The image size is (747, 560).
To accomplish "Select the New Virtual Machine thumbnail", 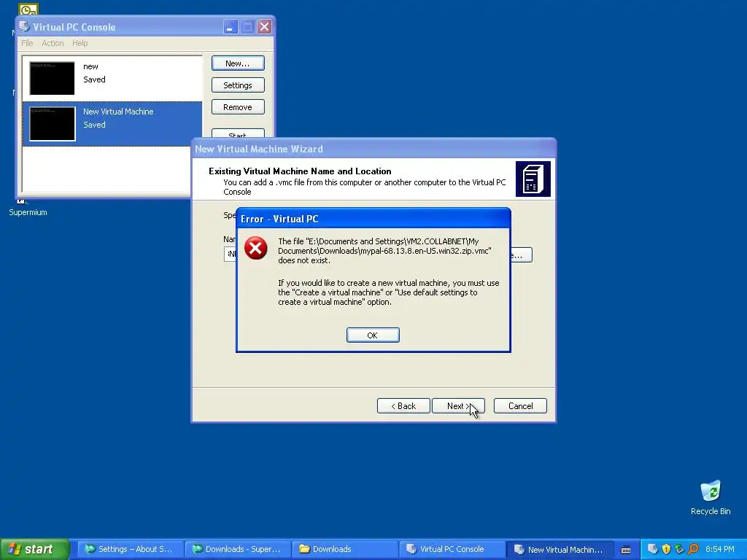I will pos(53,124).
